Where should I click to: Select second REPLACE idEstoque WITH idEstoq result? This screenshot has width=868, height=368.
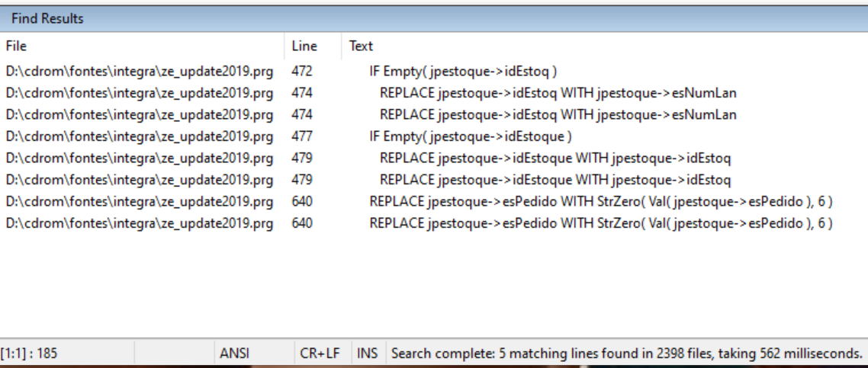point(555,181)
